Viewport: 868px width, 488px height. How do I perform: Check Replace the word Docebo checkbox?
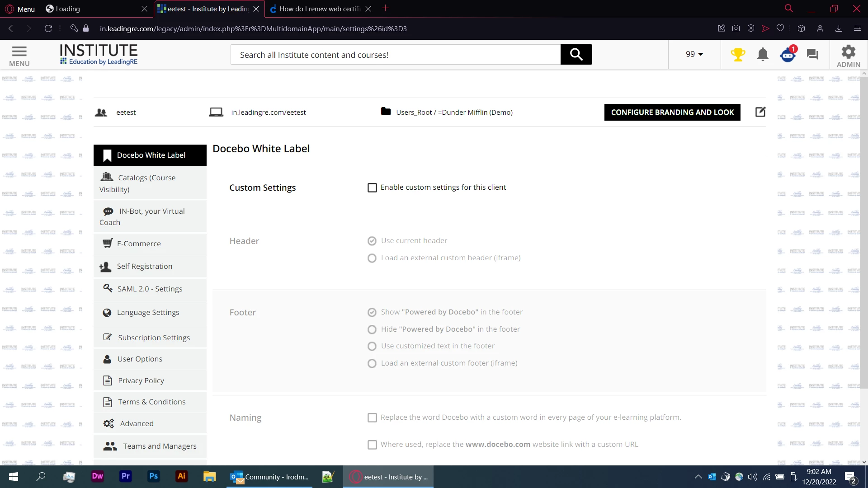click(372, 418)
